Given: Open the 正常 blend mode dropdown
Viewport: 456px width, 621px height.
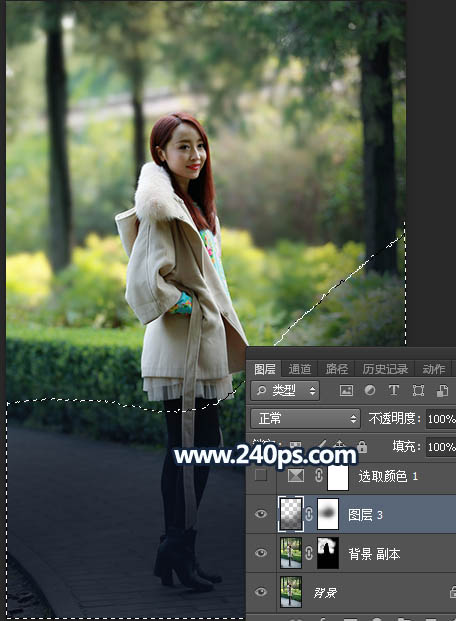Looking at the screenshot, I should click(305, 419).
